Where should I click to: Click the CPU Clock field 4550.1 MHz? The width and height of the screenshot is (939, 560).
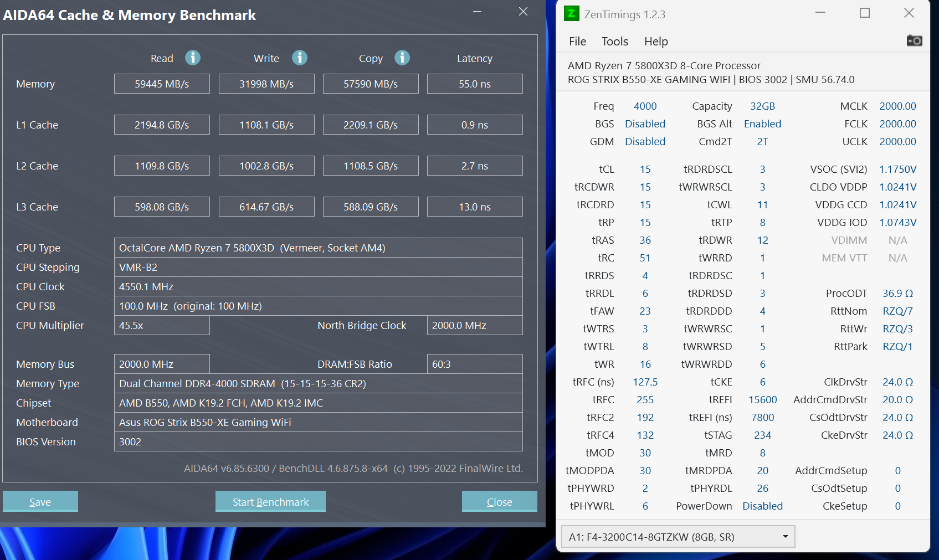click(319, 286)
